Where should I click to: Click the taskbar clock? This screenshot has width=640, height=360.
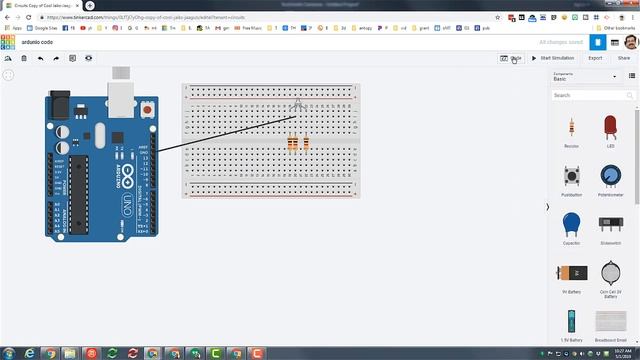pos(624,353)
